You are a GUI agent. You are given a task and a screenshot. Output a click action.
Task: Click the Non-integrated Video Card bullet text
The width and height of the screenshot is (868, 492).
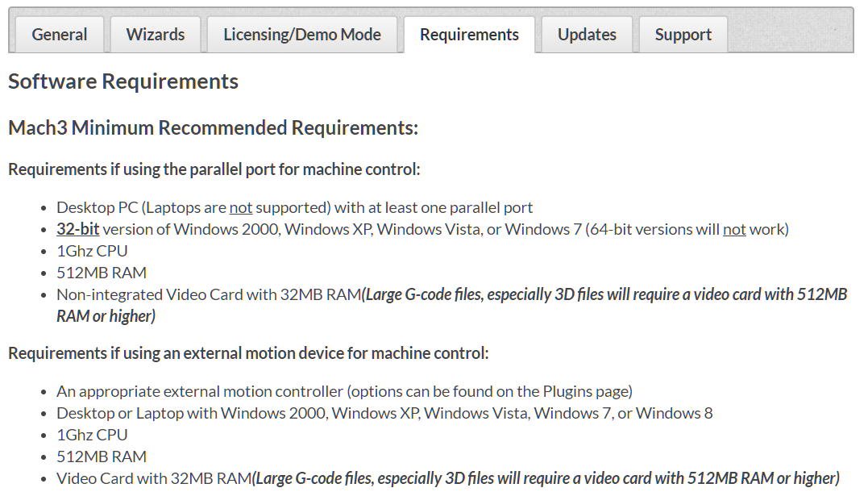[x=209, y=294]
